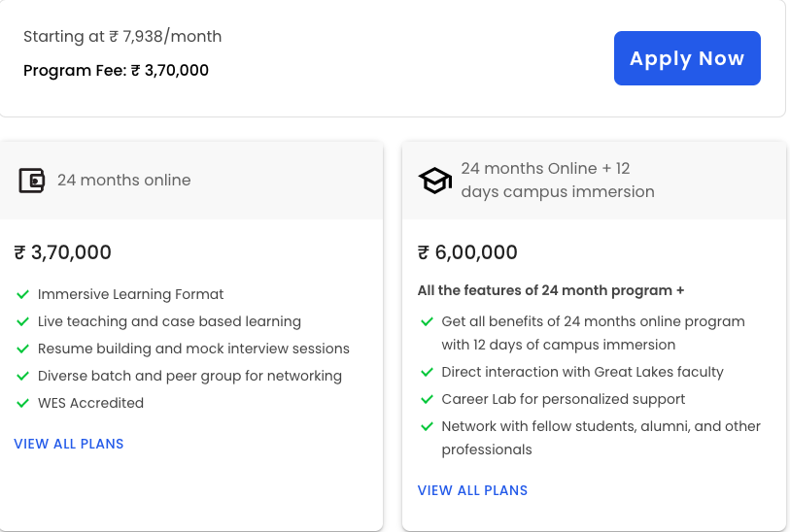The image size is (790, 532).
Task: Select the 24 months Online + campus immersion header
Action: pos(557,181)
